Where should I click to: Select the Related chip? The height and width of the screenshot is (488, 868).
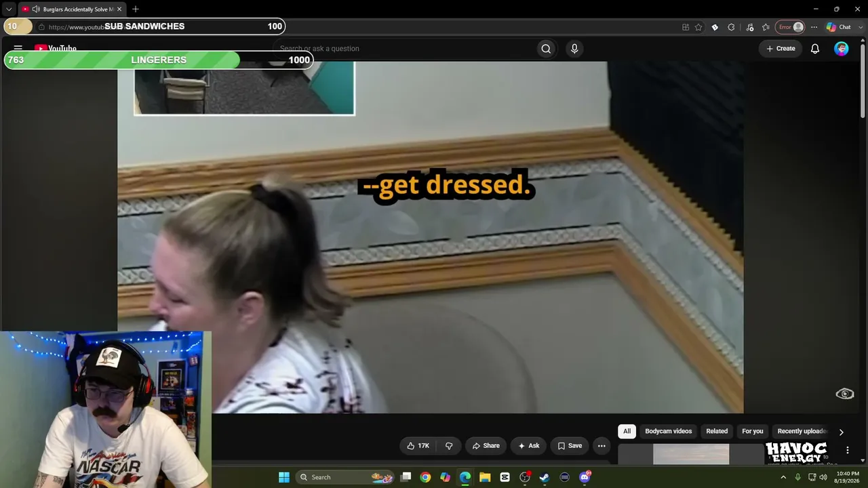point(717,431)
